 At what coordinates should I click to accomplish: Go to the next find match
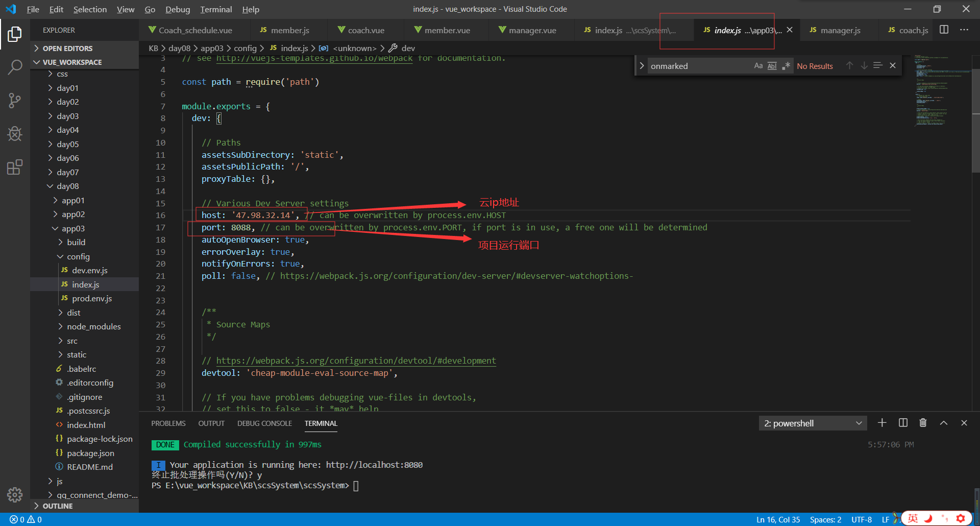(864, 65)
